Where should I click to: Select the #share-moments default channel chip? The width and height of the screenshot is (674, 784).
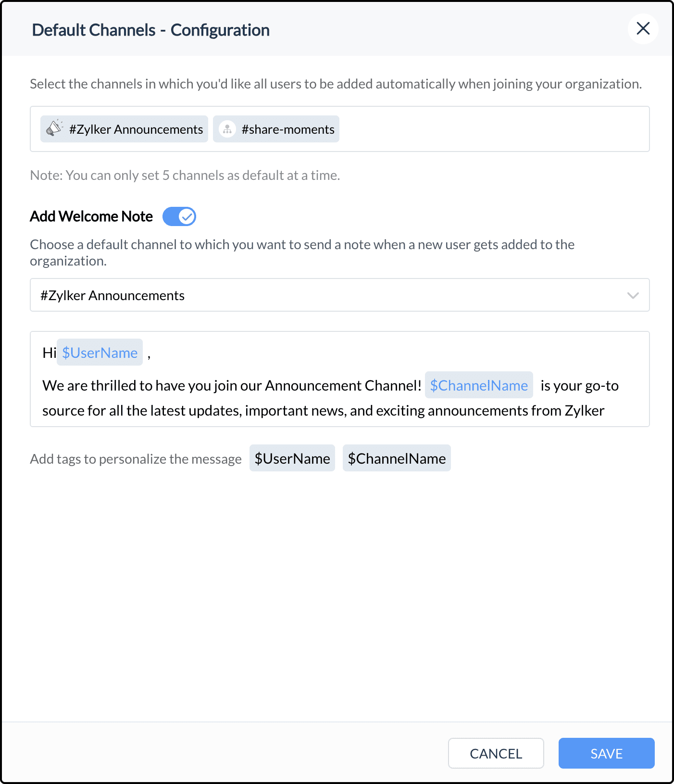click(x=287, y=129)
